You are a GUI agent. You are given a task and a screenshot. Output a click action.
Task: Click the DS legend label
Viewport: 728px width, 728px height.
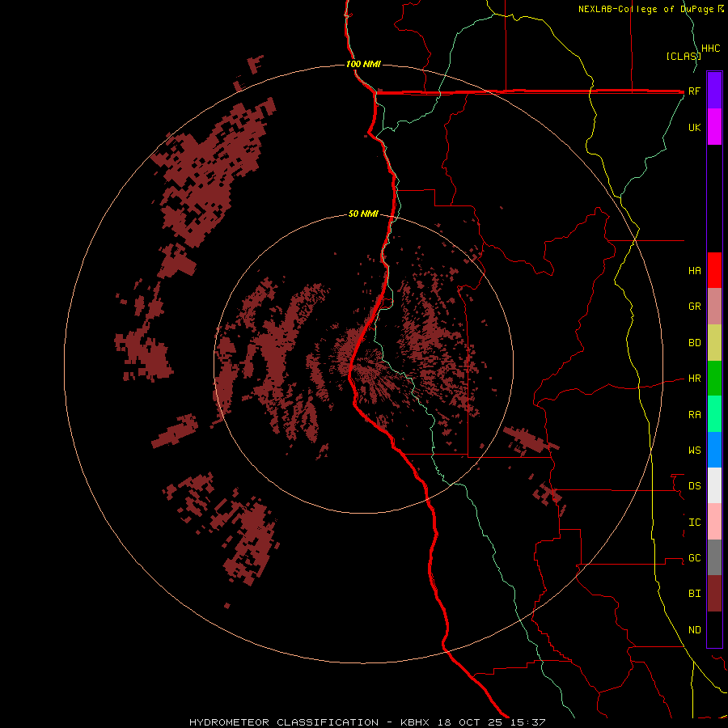[x=695, y=486]
